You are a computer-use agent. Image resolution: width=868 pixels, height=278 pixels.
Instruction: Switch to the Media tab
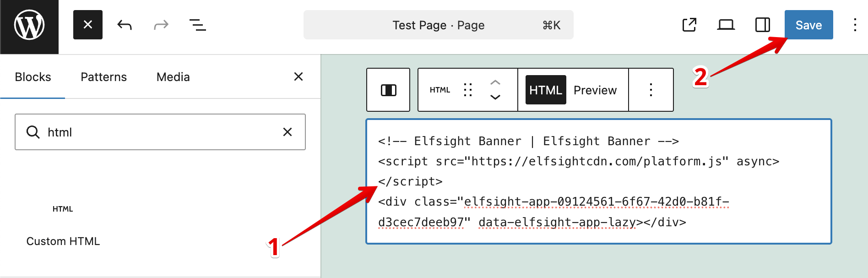(x=173, y=77)
